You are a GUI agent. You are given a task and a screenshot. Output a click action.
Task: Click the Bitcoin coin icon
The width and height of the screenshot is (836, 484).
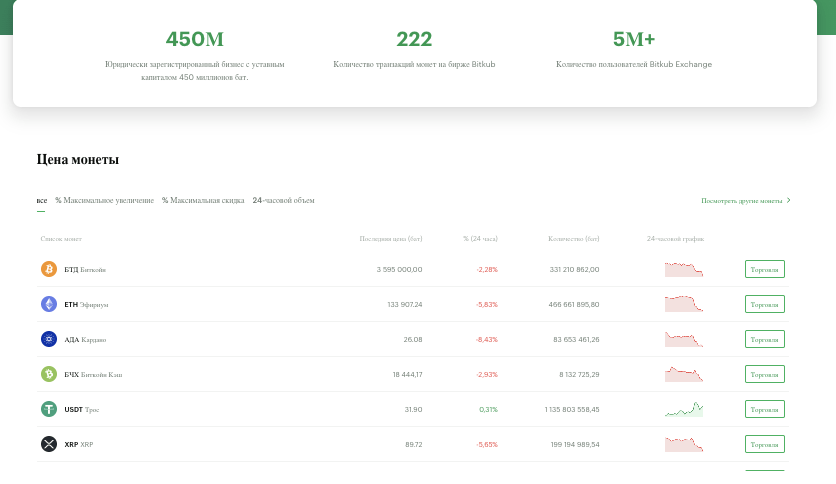49,269
